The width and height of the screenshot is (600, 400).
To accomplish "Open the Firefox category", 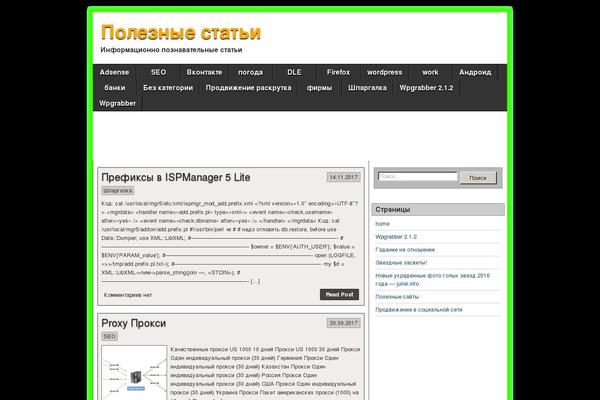I will pyautogui.click(x=338, y=72).
